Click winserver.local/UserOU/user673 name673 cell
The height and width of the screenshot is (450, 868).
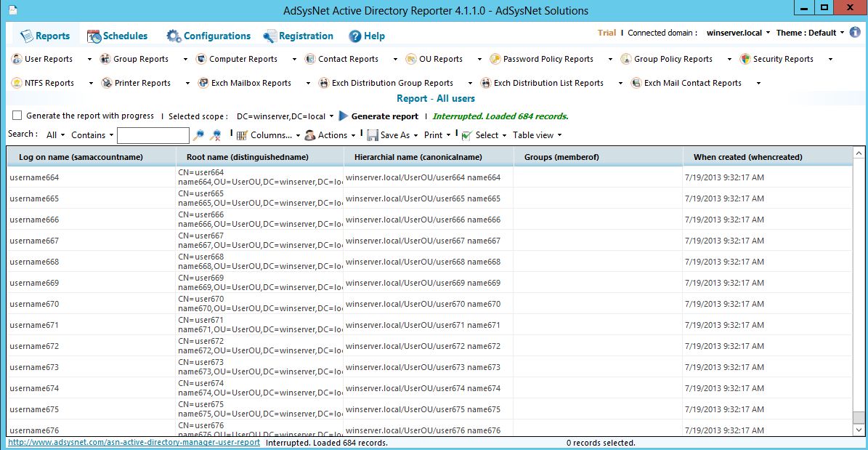coord(428,367)
